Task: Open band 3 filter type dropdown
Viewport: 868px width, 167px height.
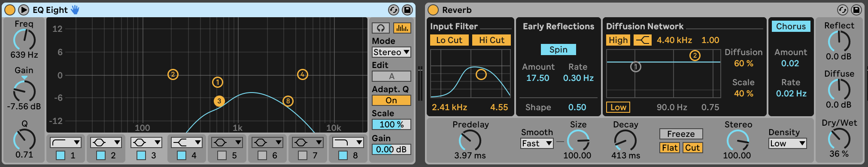Action: pyautogui.click(x=146, y=142)
